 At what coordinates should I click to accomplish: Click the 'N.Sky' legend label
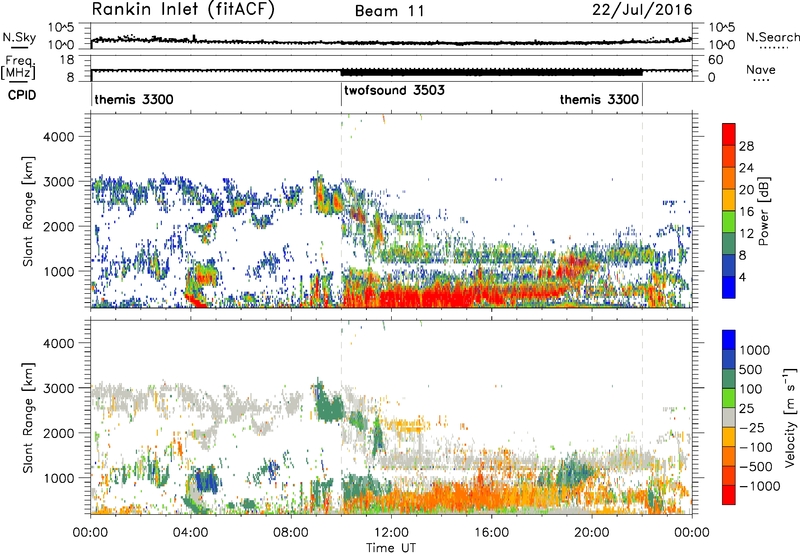click(x=19, y=37)
